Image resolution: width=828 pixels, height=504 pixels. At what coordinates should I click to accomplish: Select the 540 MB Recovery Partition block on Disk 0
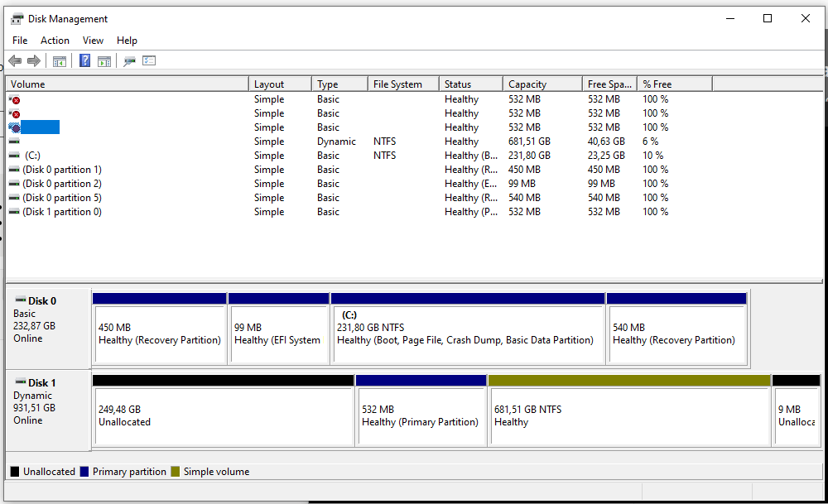coord(677,329)
